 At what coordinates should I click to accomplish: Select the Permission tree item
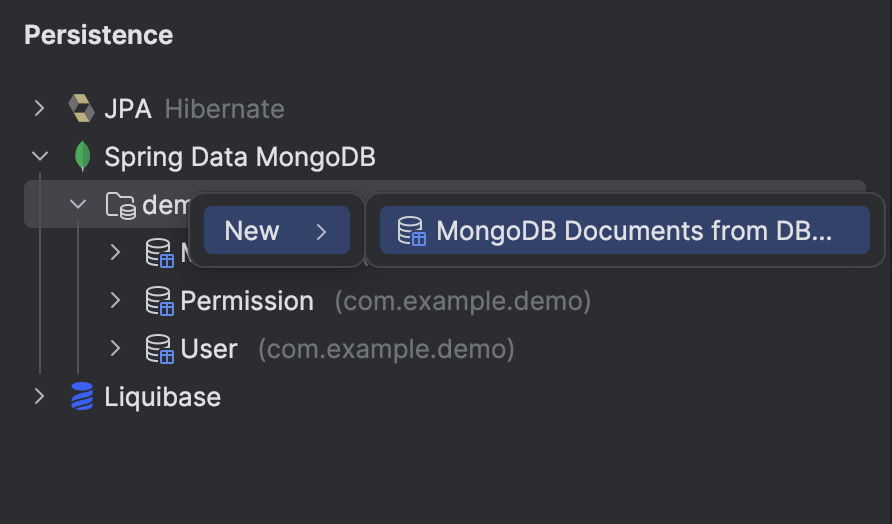click(x=246, y=300)
